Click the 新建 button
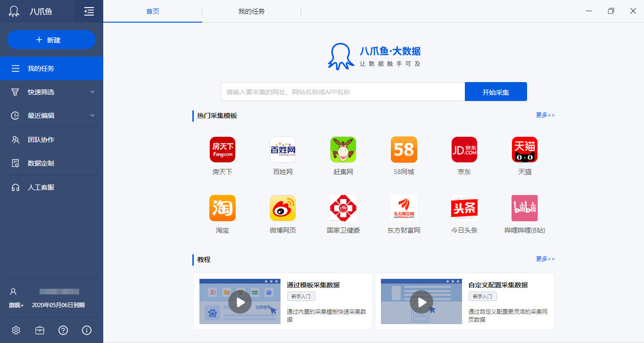This screenshot has height=343, width=644. [x=51, y=40]
